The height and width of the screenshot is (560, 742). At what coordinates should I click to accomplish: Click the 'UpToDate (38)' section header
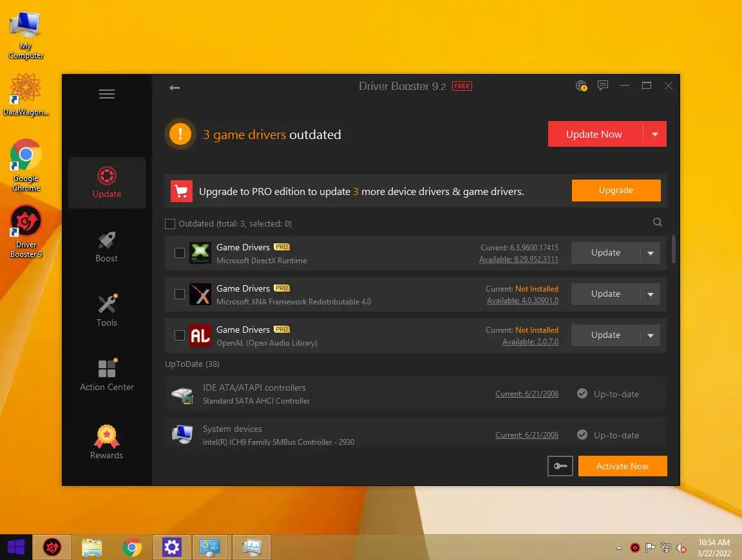click(192, 364)
